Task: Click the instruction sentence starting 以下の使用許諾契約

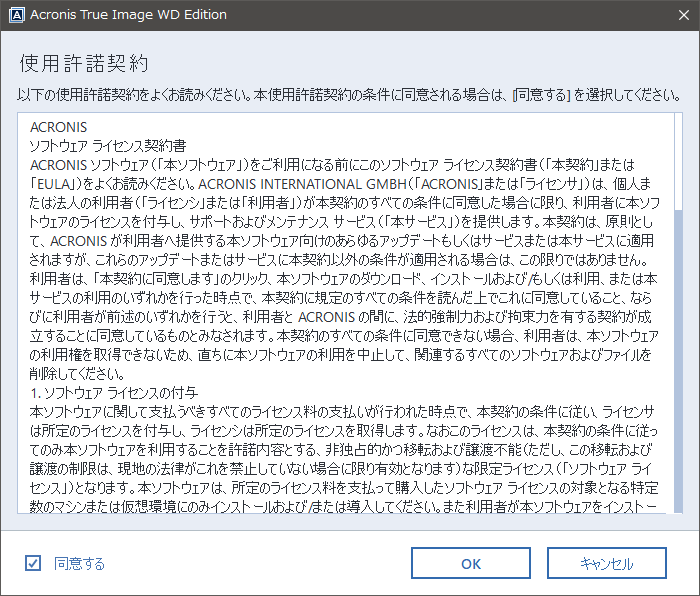Action: (x=350, y=95)
